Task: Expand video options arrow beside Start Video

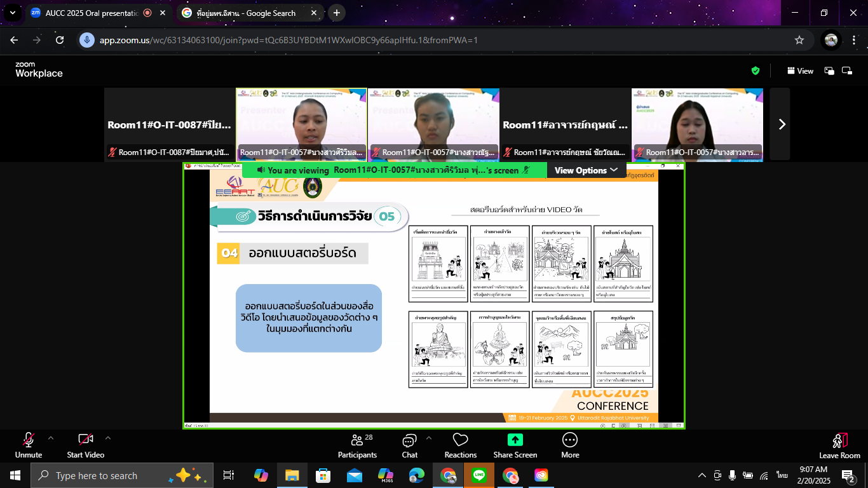Action: tap(108, 438)
